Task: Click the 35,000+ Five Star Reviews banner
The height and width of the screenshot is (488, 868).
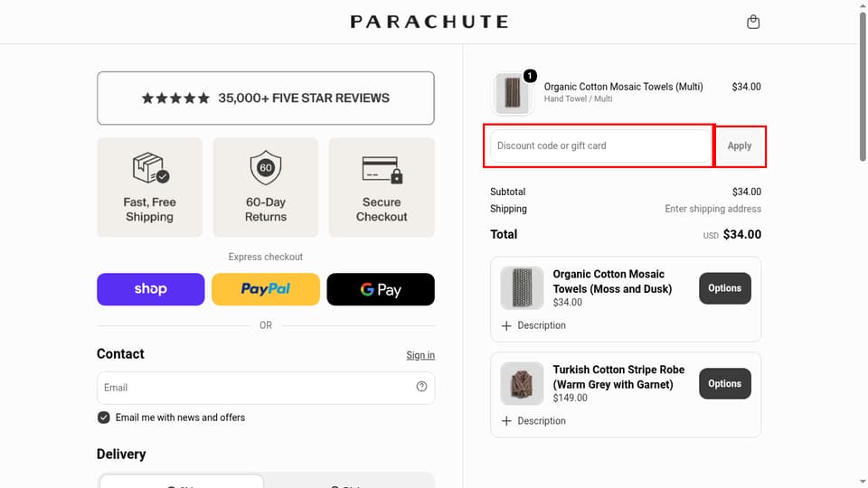Action: click(266, 98)
